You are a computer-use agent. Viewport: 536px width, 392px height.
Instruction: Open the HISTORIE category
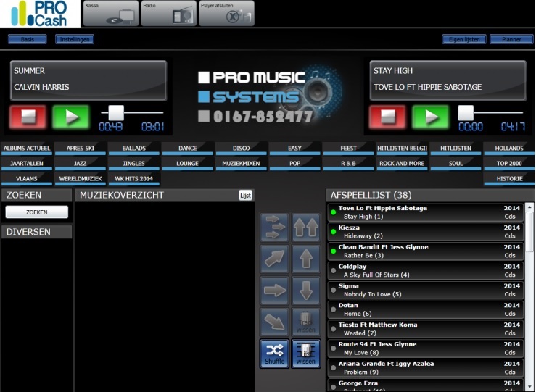point(509,178)
